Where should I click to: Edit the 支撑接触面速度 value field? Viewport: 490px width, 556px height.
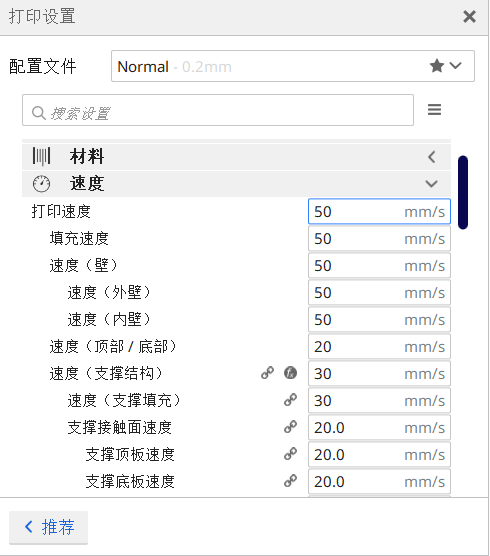pyautogui.click(x=379, y=427)
